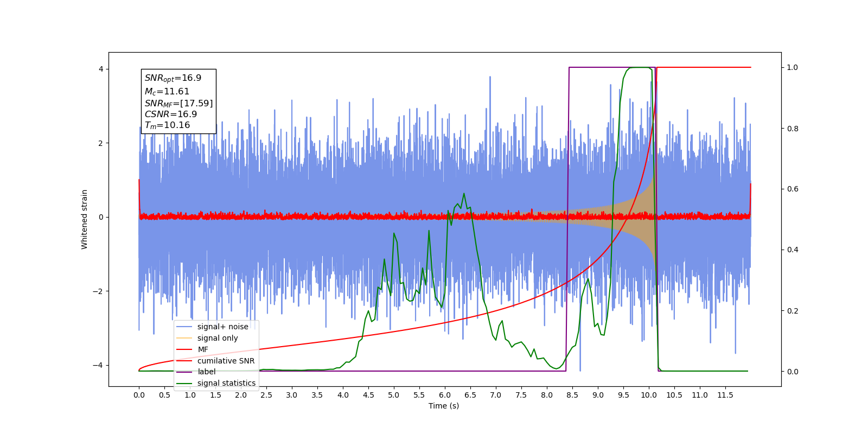Click the 'MF' legend label
The image size is (868, 434).
(203, 349)
